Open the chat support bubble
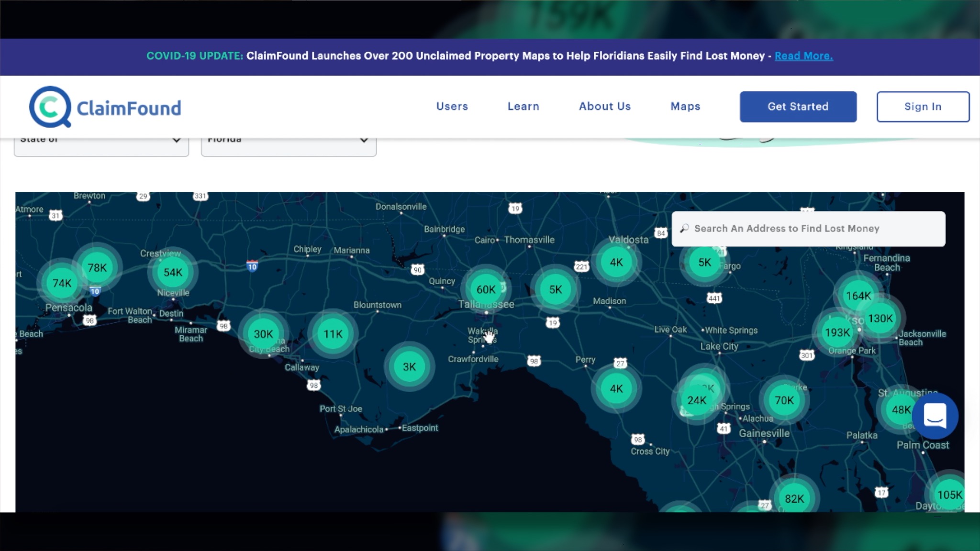Viewport: 980px width, 551px height. tap(935, 416)
